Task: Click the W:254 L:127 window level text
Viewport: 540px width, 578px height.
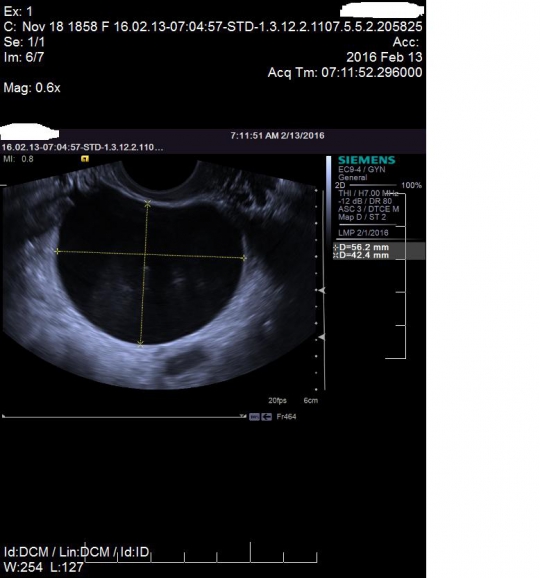Action: 43,567
